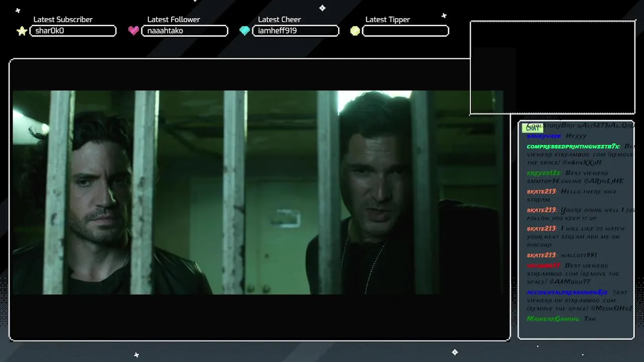The width and height of the screenshot is (644, 362).
Task: Click the empty webcam frame panel
Action: [x=553, y=68]
